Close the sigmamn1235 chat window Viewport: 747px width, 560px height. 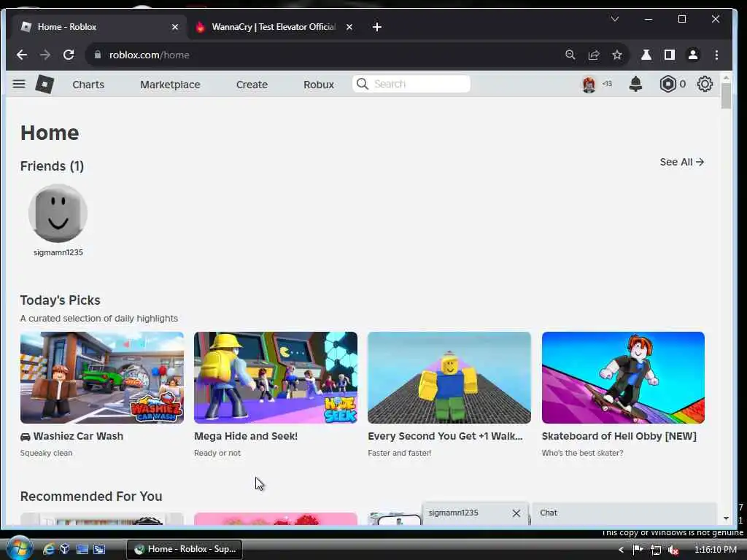click(516, 513)
